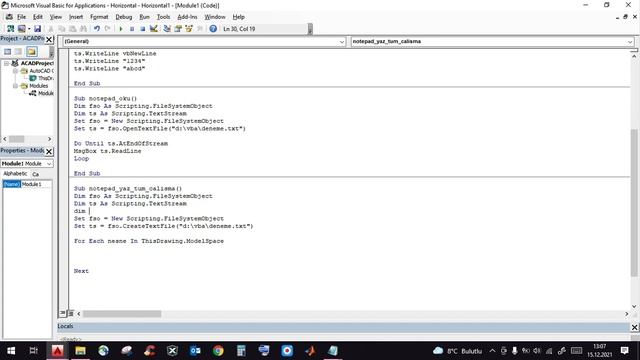
Task: Close the Project explorer pane
Action: click(49, 39)
